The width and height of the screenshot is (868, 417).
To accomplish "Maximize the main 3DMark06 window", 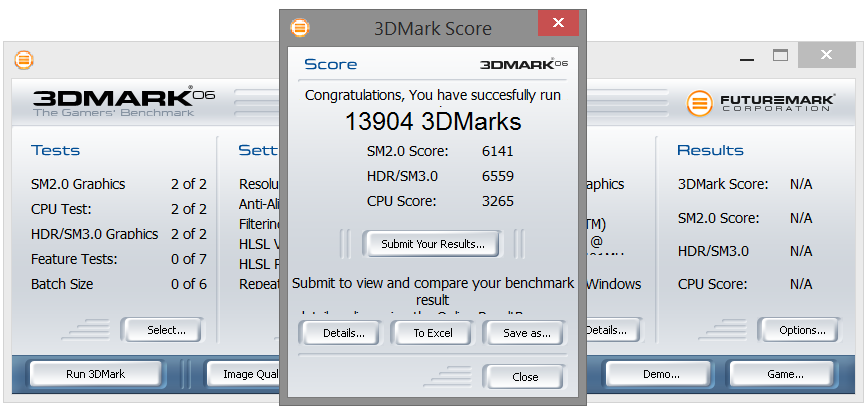I will point(780,55).
